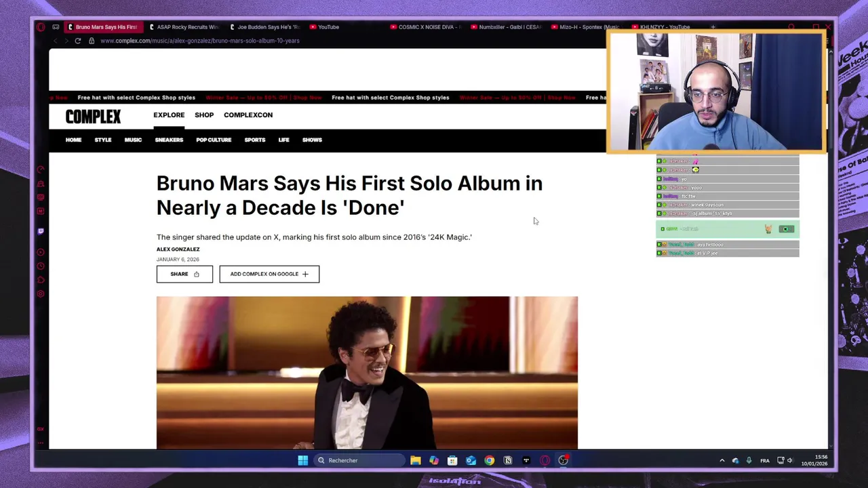
Task: Open Notion from the taskbar
Action: (508, 460)
